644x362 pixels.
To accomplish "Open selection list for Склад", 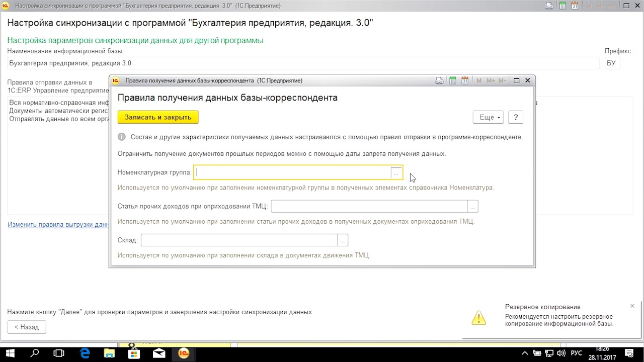I will (x=343, y=240).
